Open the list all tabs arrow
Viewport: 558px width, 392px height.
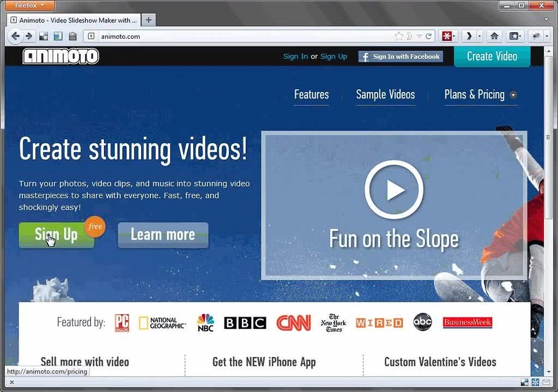coord(547,20)
